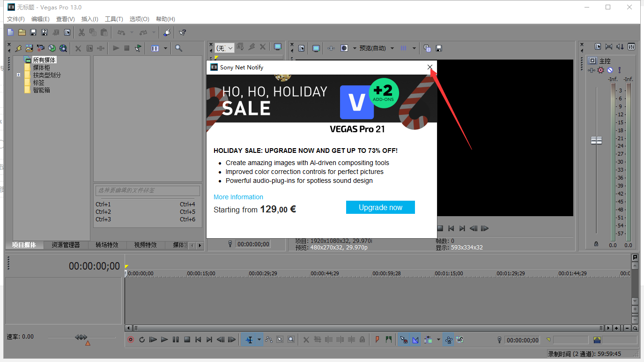
Task: Select the Zoom Edit tool in timeline toolbar
Action: (291, 339)
